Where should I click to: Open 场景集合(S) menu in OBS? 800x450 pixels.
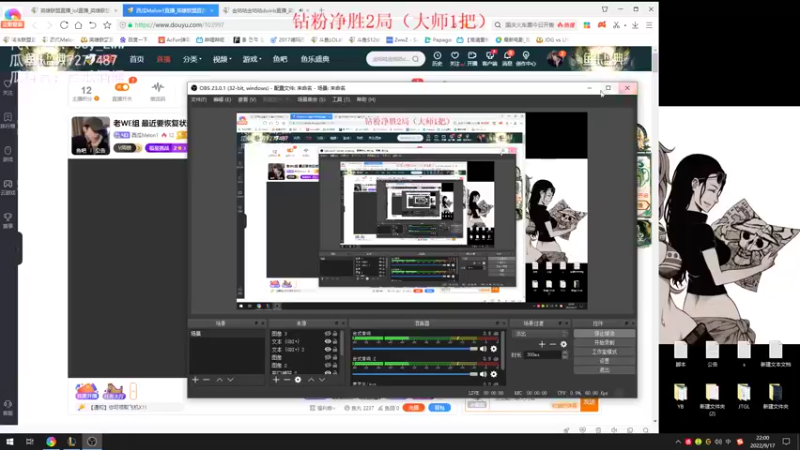(311, 99)
